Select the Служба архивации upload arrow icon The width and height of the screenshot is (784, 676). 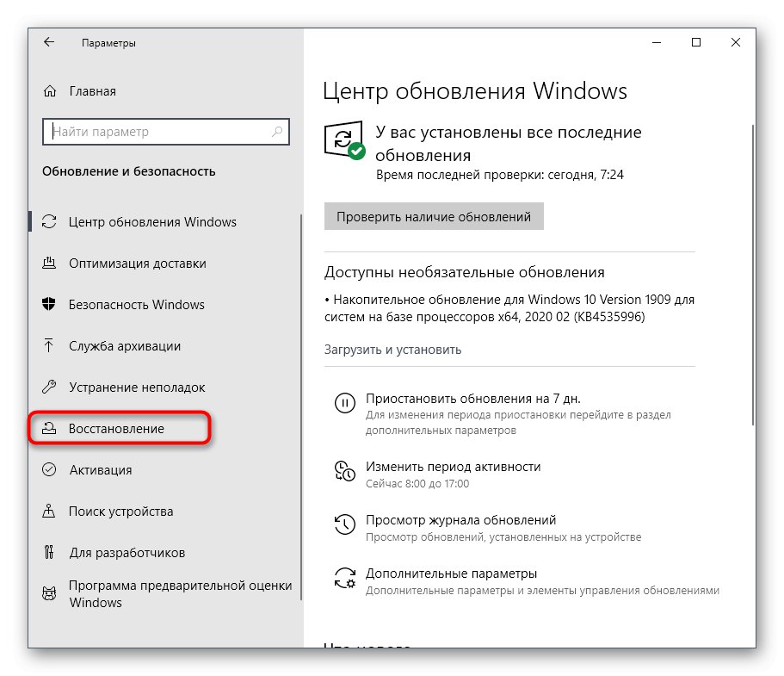coord(49,346)
